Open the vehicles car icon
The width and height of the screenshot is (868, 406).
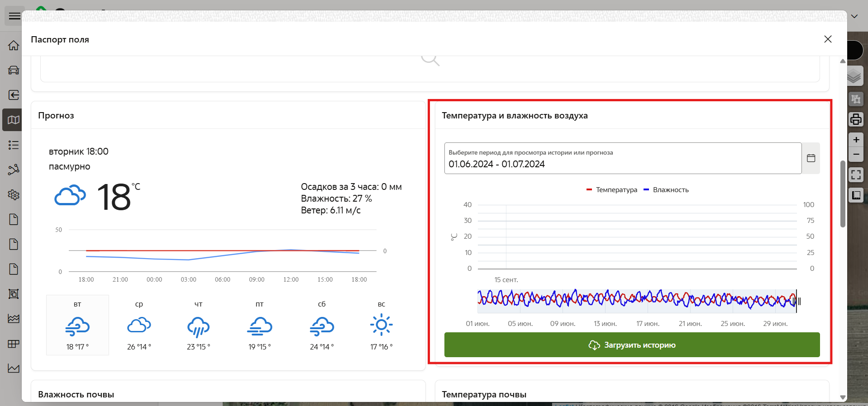point(14,70)
